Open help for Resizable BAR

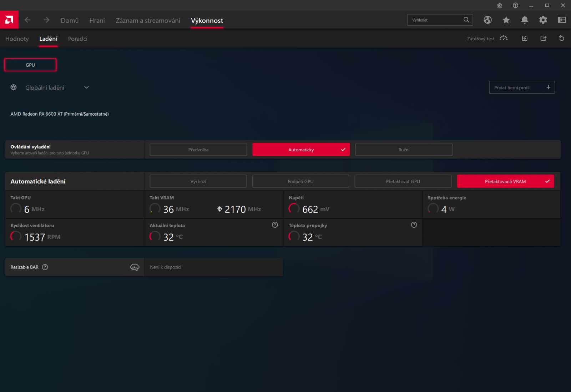[45, 267]
